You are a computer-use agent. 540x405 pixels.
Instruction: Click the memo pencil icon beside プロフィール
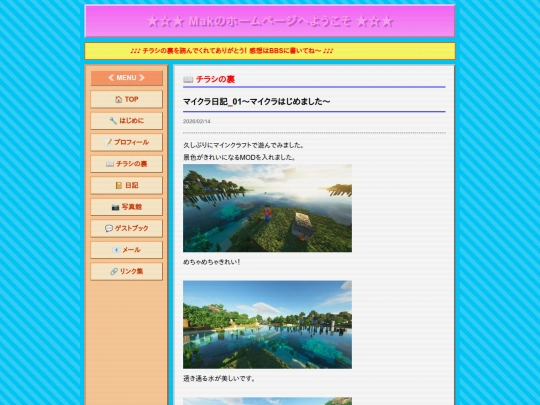pos(108,142)
